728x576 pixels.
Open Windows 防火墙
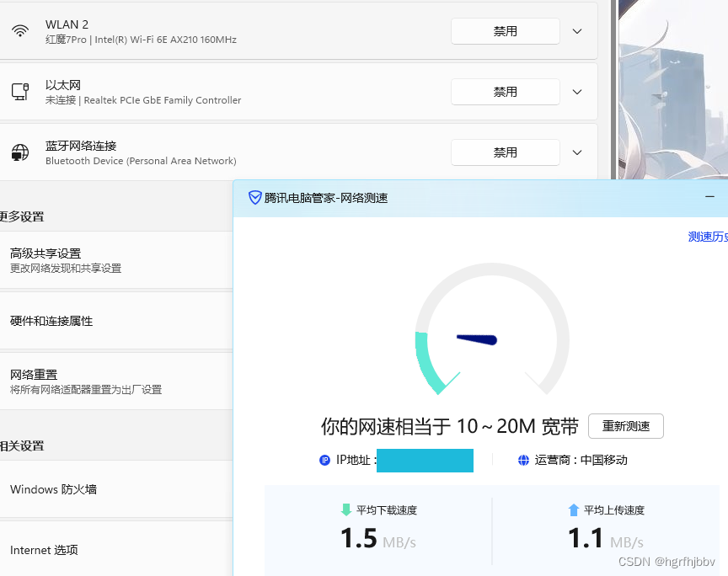116,489
